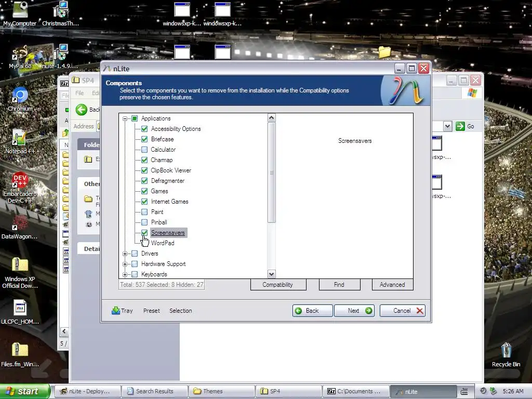Open Files.fm_Win... zip on desktop
The height and width of the screenshot is (399, 532).
(20, 355)
